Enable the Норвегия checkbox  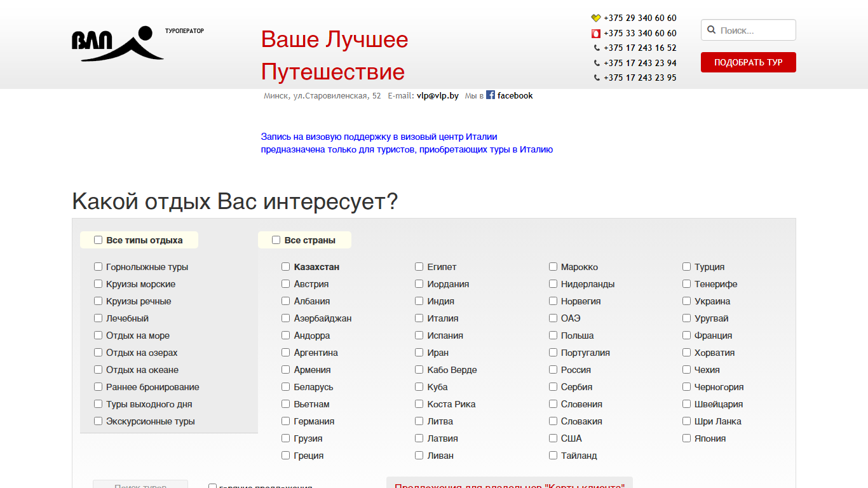point(553,301)
